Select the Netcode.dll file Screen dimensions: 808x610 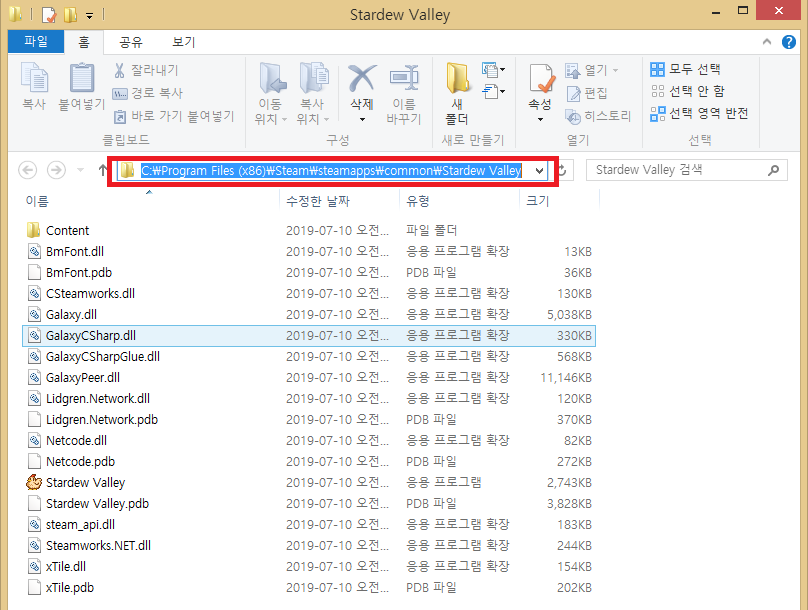point(309,440)
